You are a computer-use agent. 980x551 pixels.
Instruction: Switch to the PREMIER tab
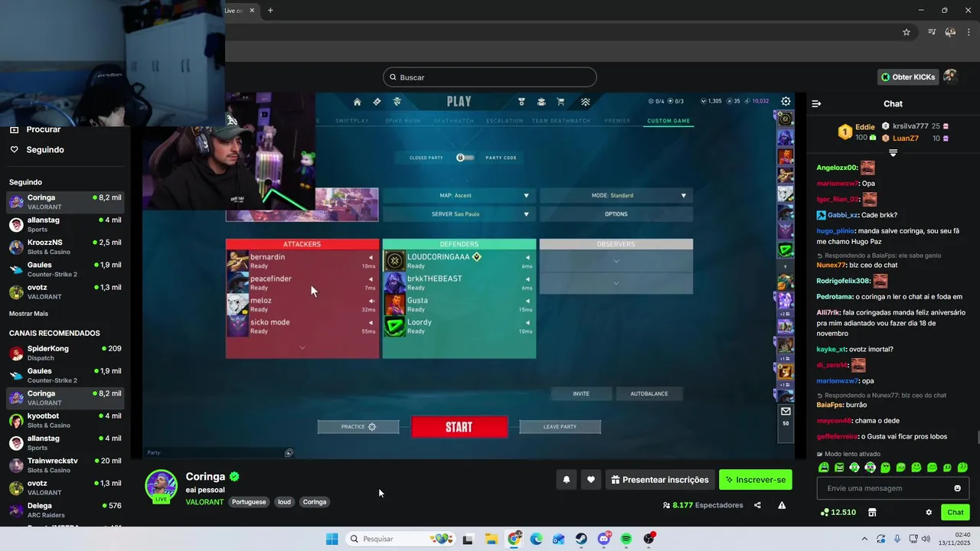click(618, 121)
